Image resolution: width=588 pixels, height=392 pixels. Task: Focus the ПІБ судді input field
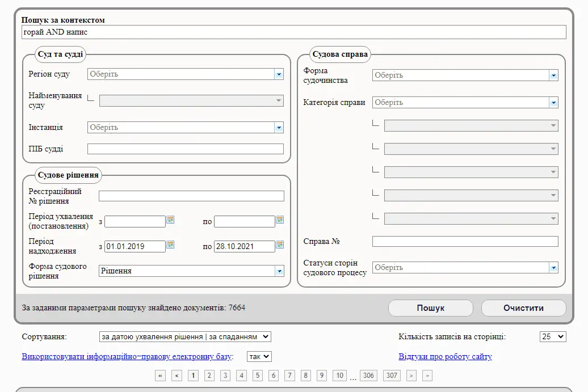pos(185,149)
